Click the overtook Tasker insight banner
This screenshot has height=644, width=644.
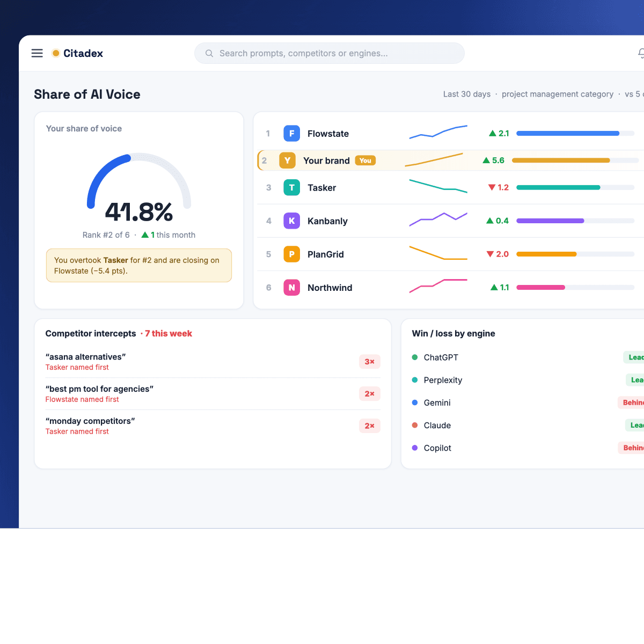(139, 265)
